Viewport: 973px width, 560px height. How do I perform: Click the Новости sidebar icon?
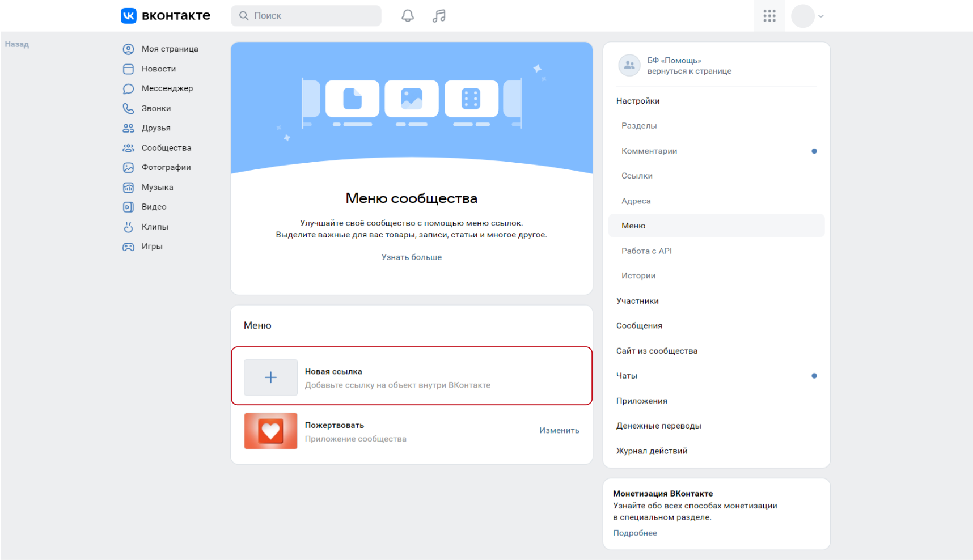129,69
